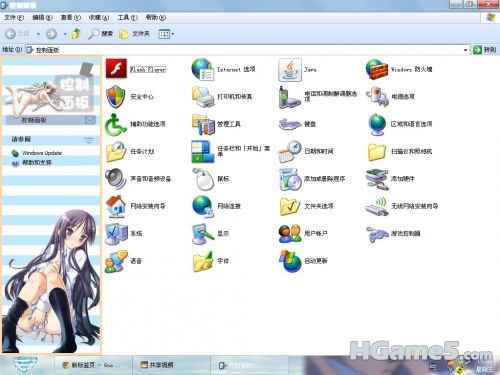Open Internet Options icon
The height and width of the screenshot is (375, 500).
tap(203, 69)
